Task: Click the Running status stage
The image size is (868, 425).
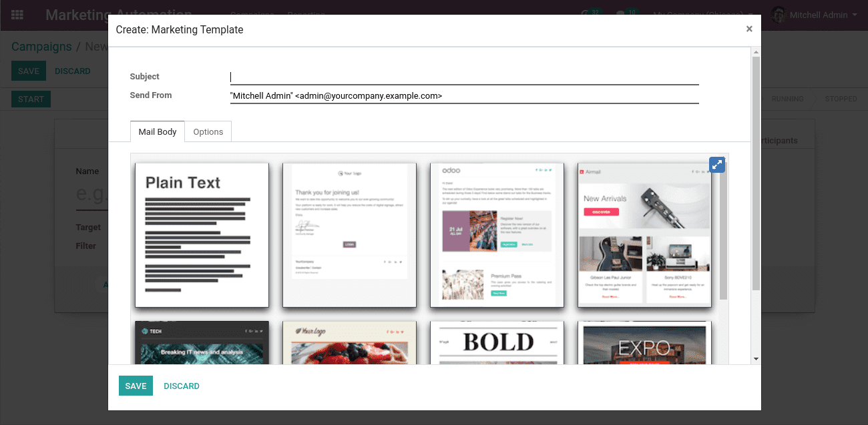Action: pyautogui.click(x=787, y=99)
